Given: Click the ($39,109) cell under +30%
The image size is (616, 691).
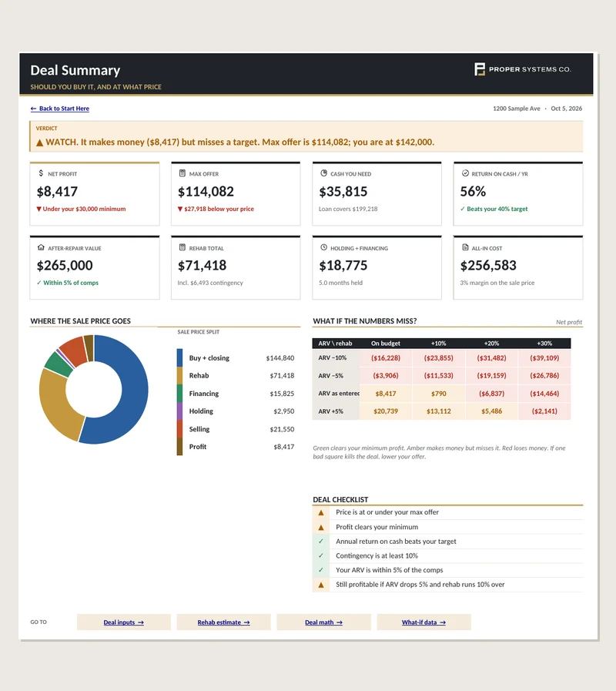Looking at the screenshot, I should 544,358.
